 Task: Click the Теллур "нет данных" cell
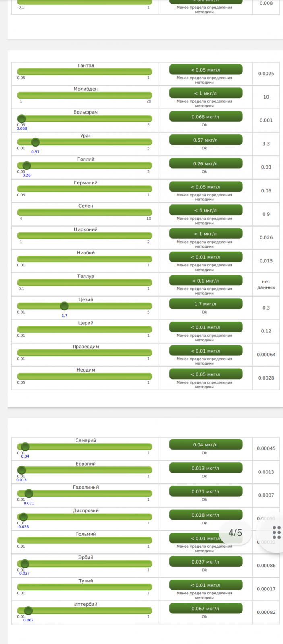(x=266, y=285)
